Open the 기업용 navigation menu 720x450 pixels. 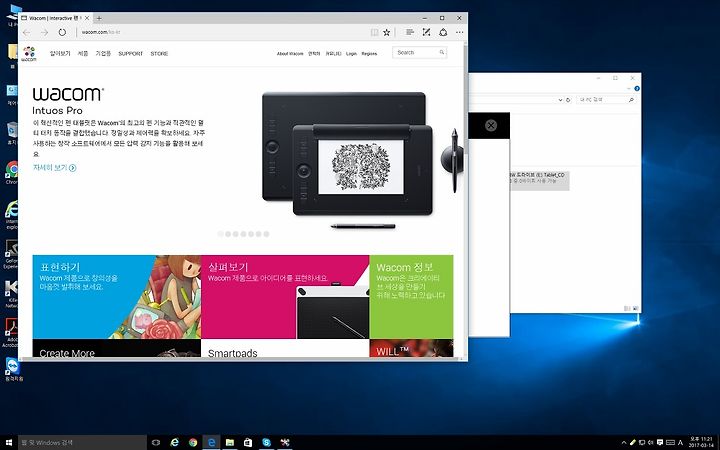103,53
